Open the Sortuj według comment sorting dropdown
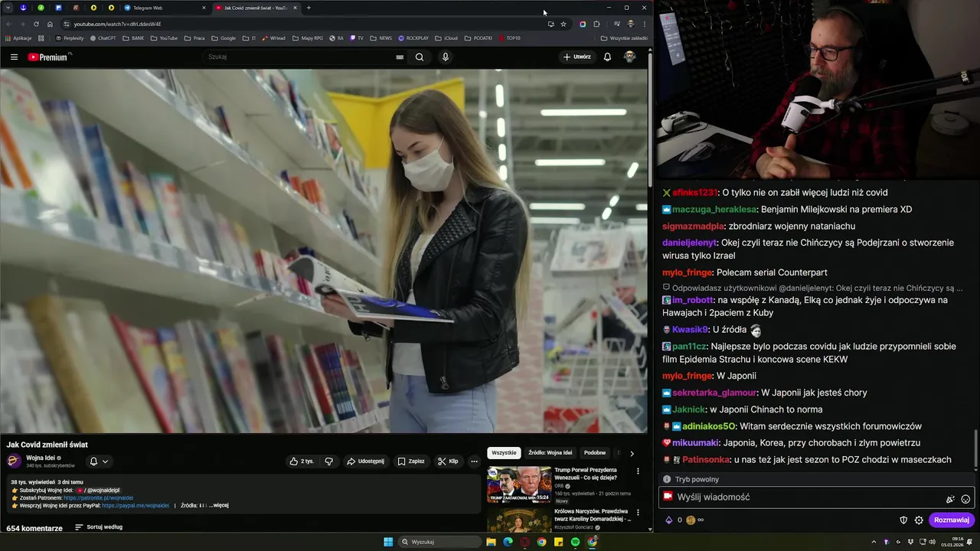Screen dimensions: 980x551 tap(99, 527)
